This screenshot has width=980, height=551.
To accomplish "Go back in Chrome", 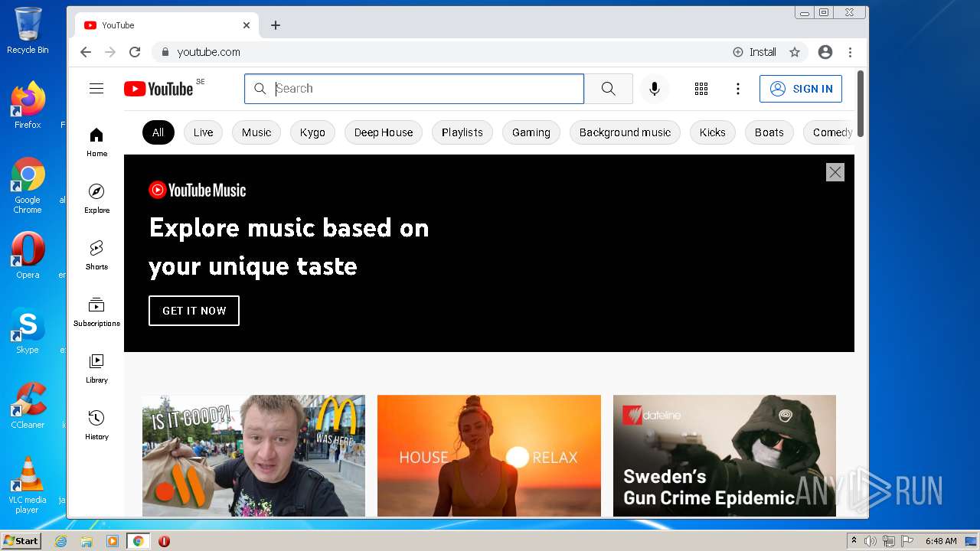I will click(86, 52).
